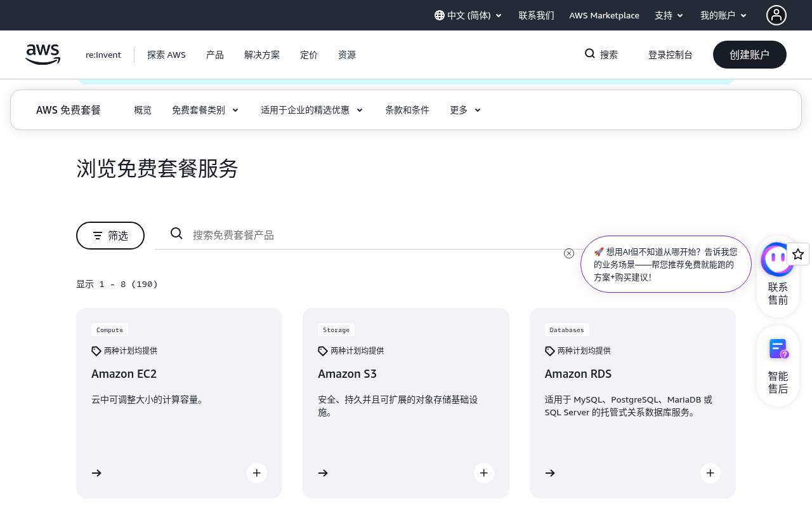The width and height of the screenshot is (812, 508).
Task: Click the 创建账户 button
Action: (x=750, y=55)
